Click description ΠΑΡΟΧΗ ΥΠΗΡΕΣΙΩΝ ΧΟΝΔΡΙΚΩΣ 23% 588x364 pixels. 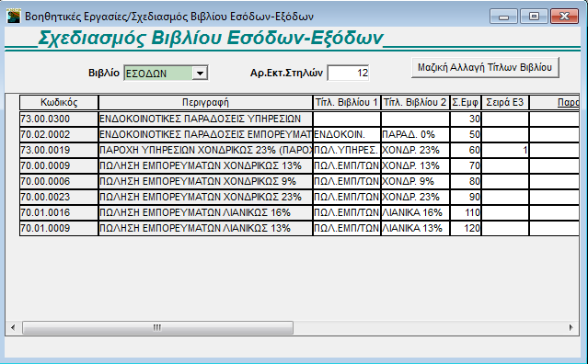(205, 150)
